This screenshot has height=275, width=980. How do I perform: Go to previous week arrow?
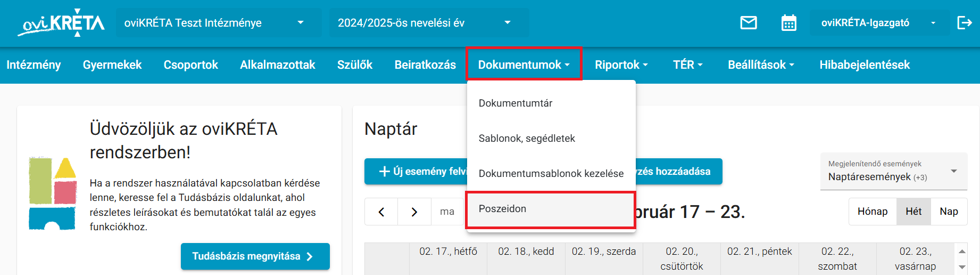coord(381,212)
